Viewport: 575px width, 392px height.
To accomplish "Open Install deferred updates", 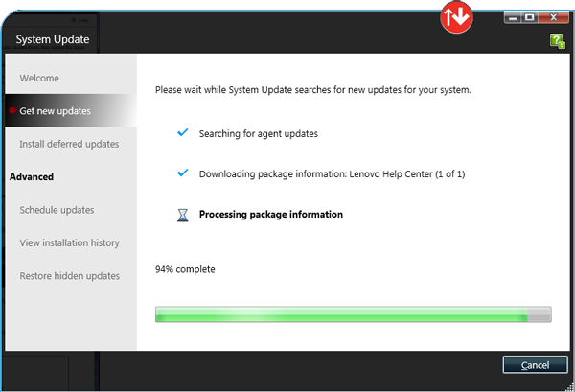I will 69,144.
